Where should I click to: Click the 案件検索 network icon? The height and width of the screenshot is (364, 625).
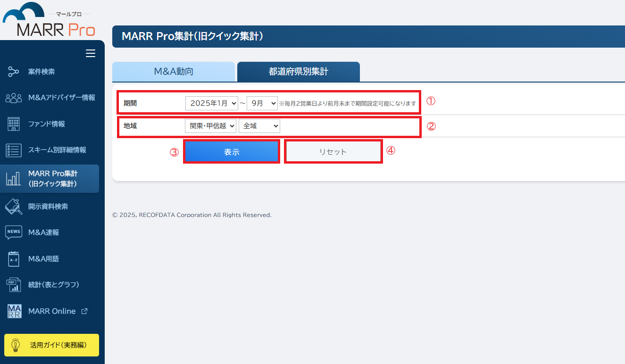pyautogui.click(x=13, y=72)
